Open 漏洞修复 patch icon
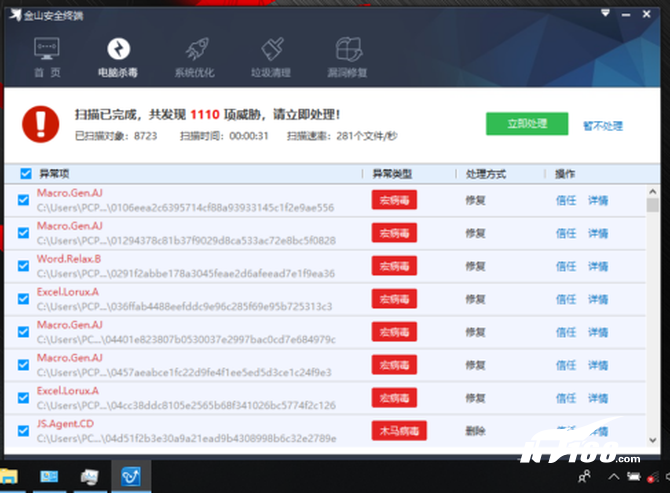 (x=348, y=50)
